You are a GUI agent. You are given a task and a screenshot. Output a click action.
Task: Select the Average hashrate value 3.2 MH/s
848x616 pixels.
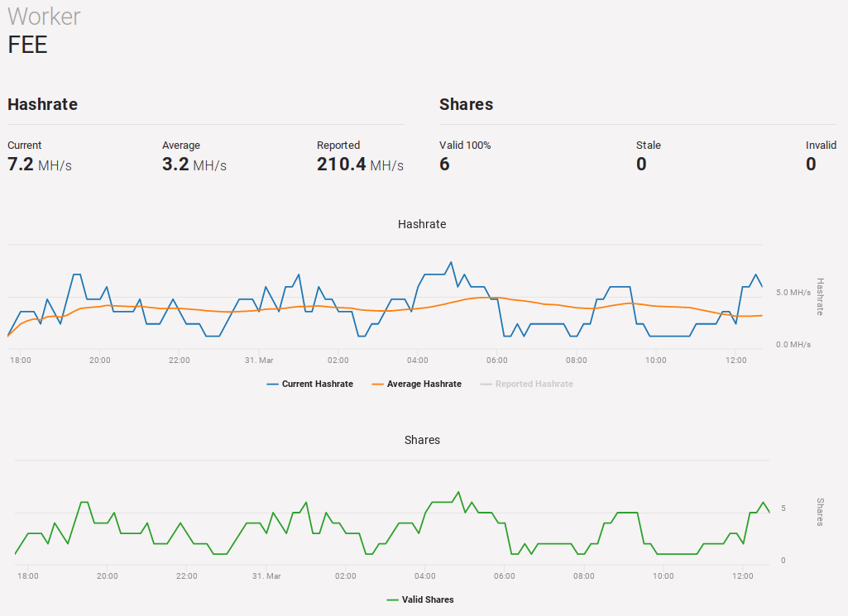coord(194,164)
